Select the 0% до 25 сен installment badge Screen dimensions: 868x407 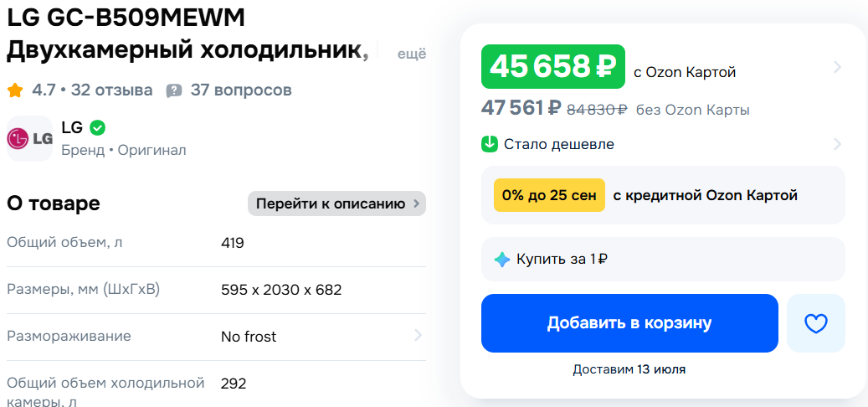[549, 195]
